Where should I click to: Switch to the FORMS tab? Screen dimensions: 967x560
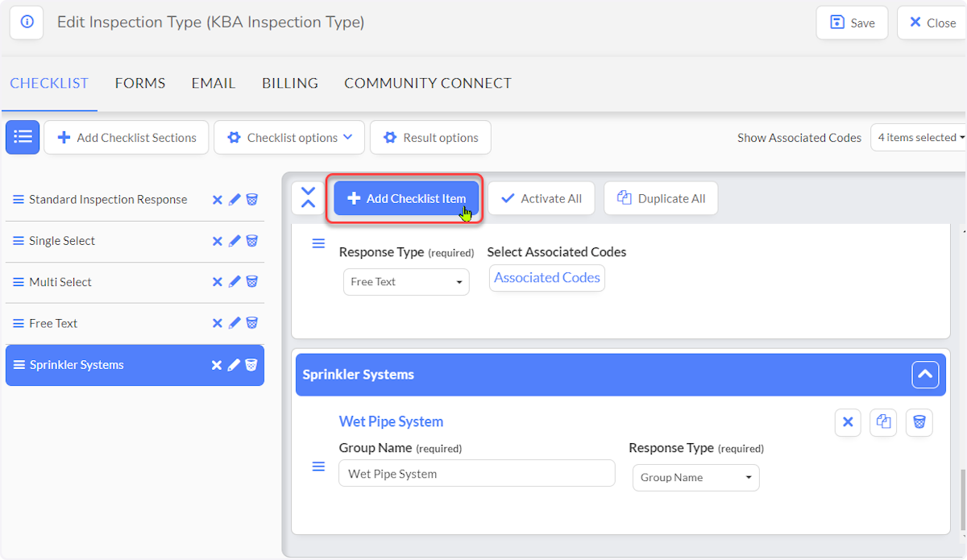click(x=140, y=83)
